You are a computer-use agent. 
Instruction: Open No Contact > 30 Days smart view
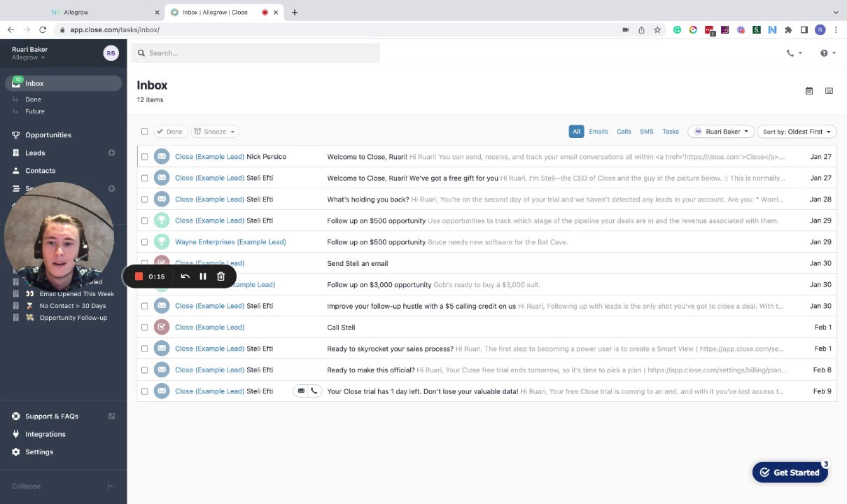[73, 306]
